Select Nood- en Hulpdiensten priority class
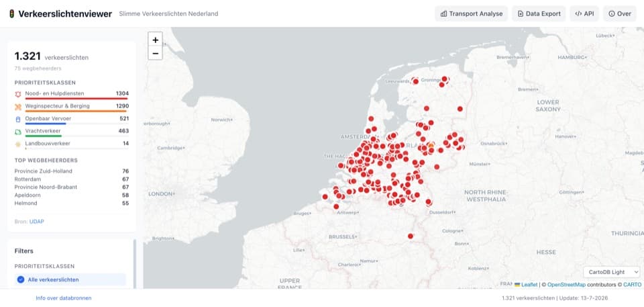Image resolution: width=644 pixels, height=307 pixels. tap(72, 94)
